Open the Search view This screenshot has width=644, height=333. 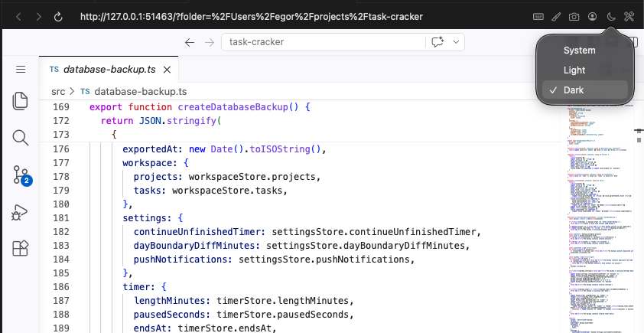[20, 138]
